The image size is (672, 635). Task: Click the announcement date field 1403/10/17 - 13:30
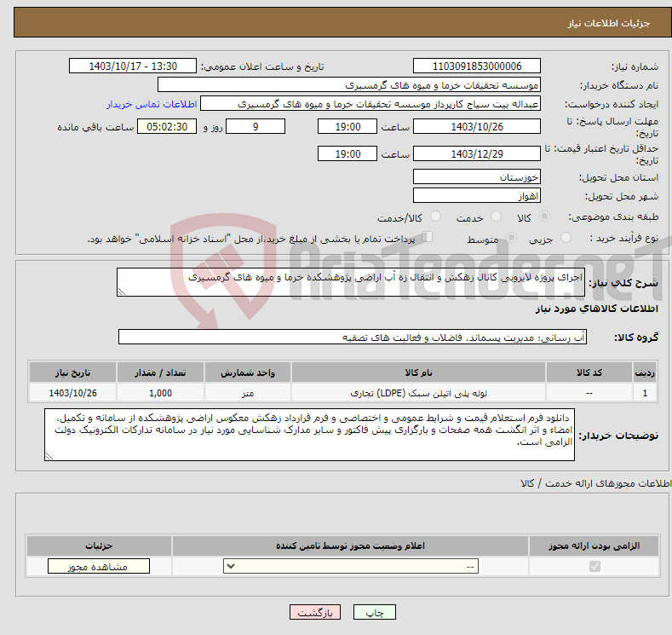click(x=133, y=66)
